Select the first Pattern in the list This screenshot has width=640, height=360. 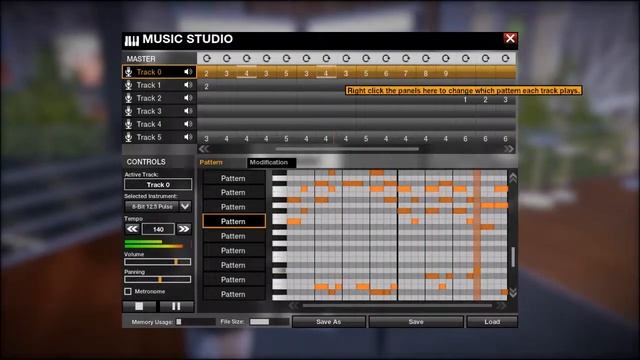pyautogui.click(x=234, y=178)
